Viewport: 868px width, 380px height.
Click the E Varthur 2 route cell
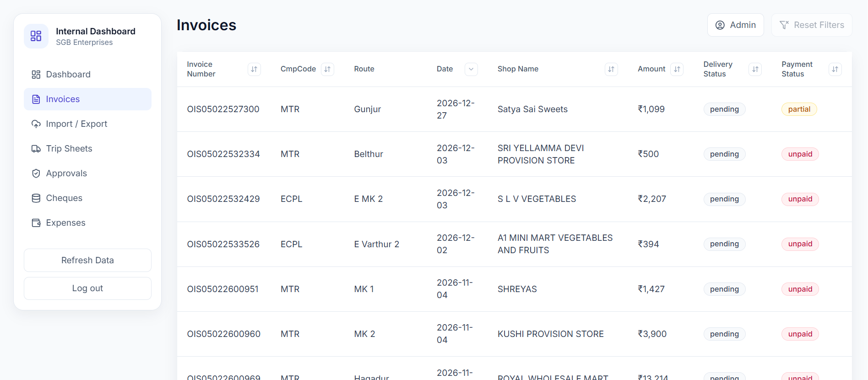click(x=376, y=244)
